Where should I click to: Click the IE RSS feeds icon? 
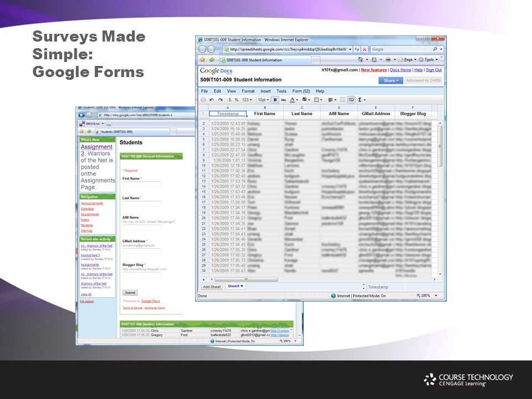click(374, 60)
